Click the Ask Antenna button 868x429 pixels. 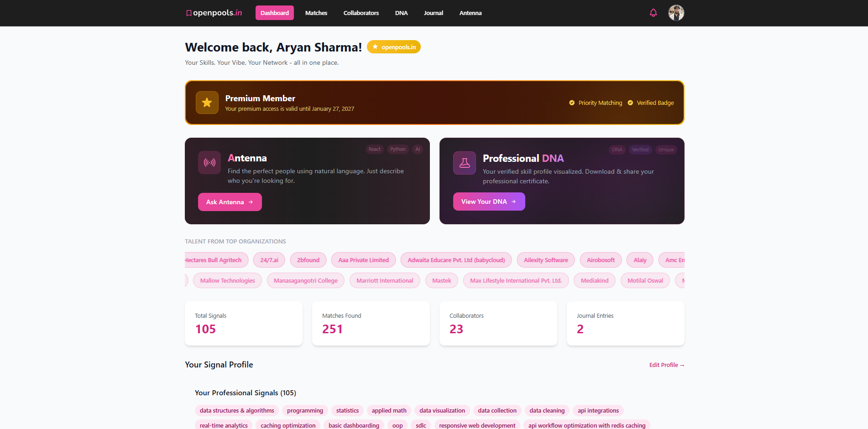point(230,202)
